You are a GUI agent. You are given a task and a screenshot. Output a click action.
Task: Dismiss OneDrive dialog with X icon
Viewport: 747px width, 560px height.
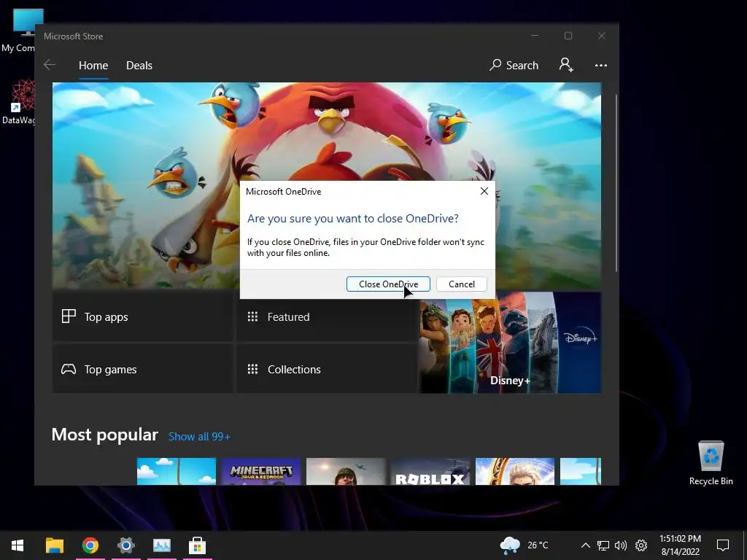(x=484, y=192)
